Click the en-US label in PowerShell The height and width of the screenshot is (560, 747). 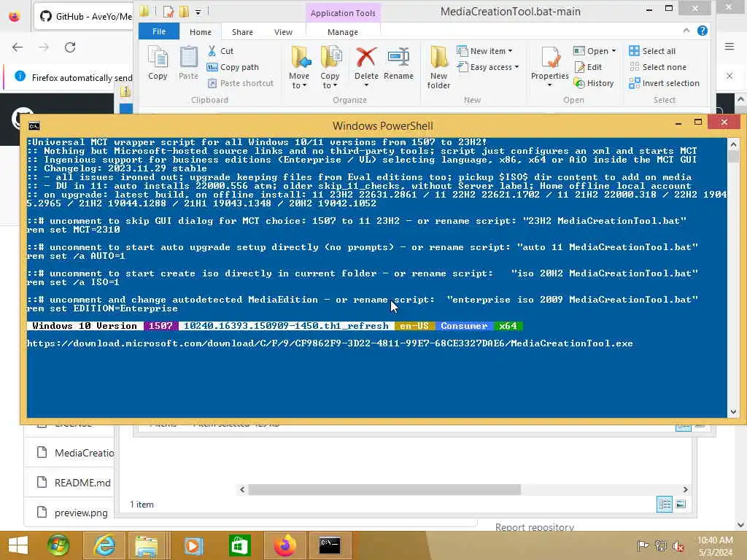point(414,326)
